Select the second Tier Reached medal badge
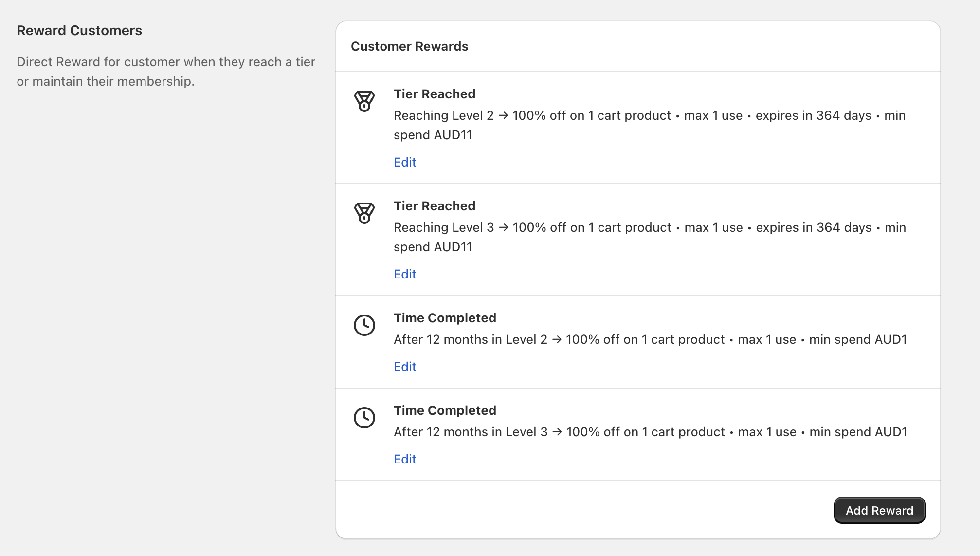The image size is (980, 556). (x=365, y=213)
